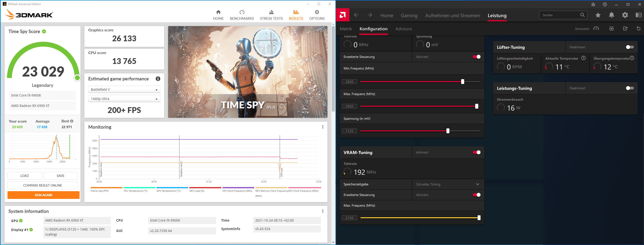The height and width of the screenshot is (245, 644).
Task: Click the VRAM Max. Frequenz slider handle
Action: point(479,218)
